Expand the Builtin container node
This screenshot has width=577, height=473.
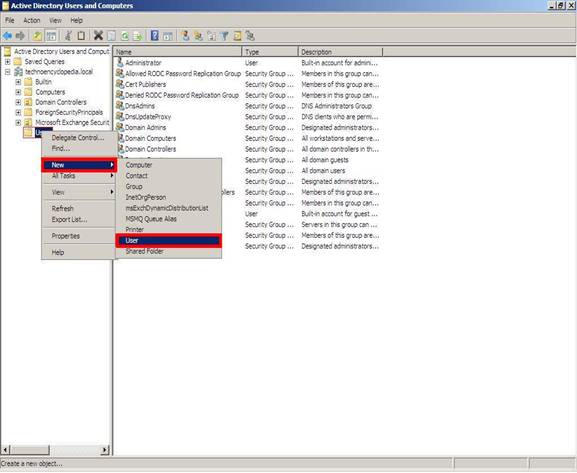[x=18, y=82]
